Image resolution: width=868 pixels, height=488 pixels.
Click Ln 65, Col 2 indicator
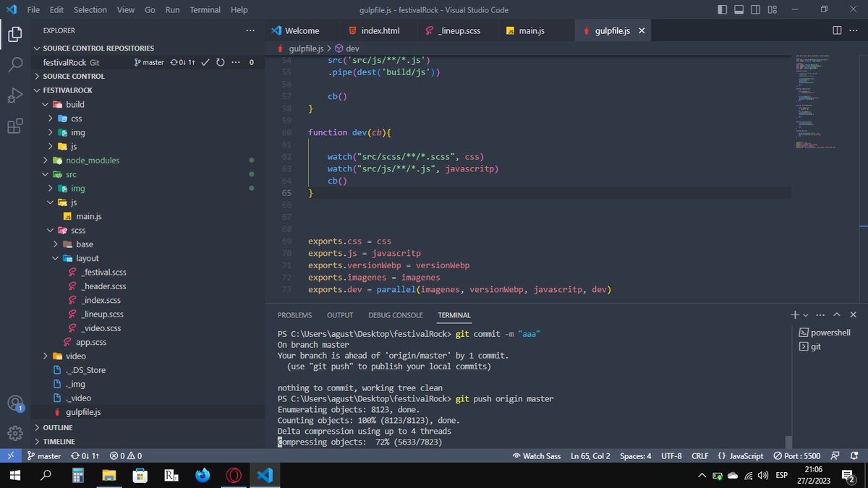pos(590,456)
